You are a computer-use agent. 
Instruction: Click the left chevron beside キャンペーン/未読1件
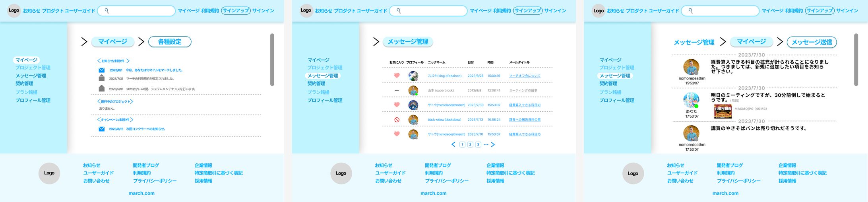pyautogui.click(x=99, y=120)
